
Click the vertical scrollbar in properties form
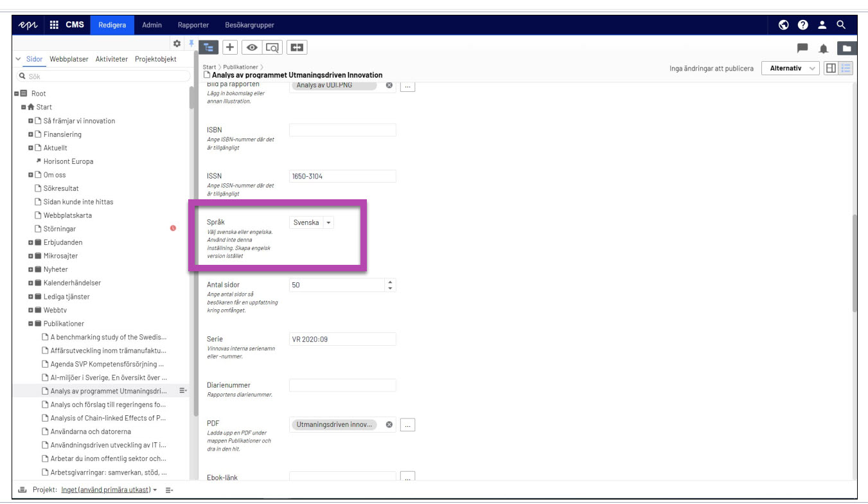pos(854,264)
